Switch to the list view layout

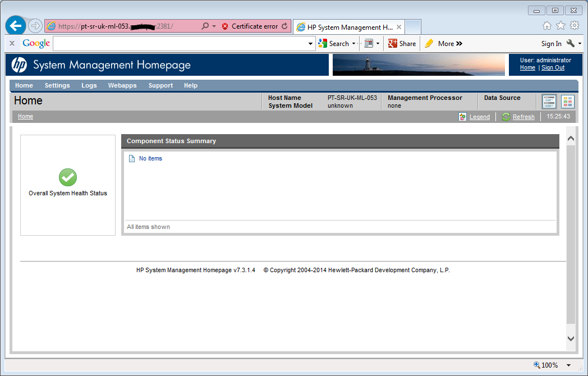coord(549,101)
